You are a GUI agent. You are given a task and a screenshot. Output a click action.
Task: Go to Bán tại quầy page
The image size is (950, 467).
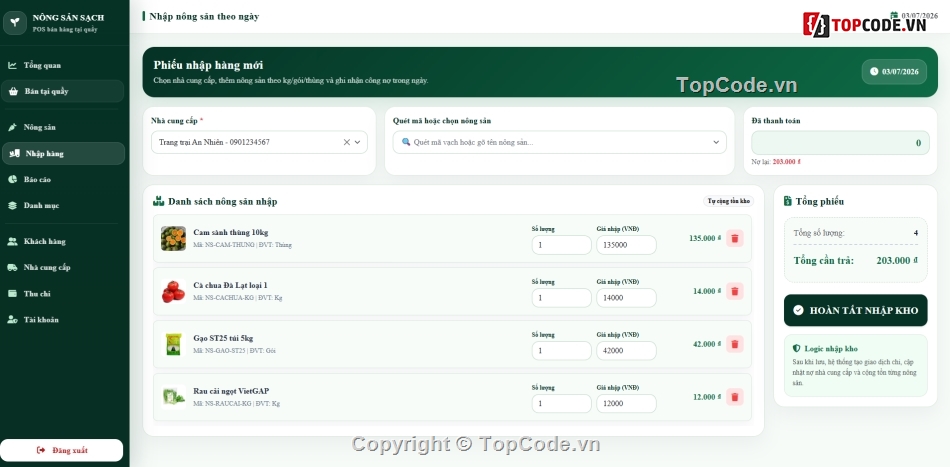pyautogui.click(x=63, y=91)
